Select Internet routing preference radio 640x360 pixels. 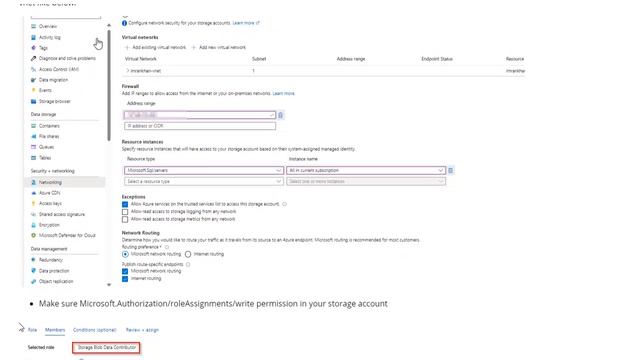click(x=188, y=254)
